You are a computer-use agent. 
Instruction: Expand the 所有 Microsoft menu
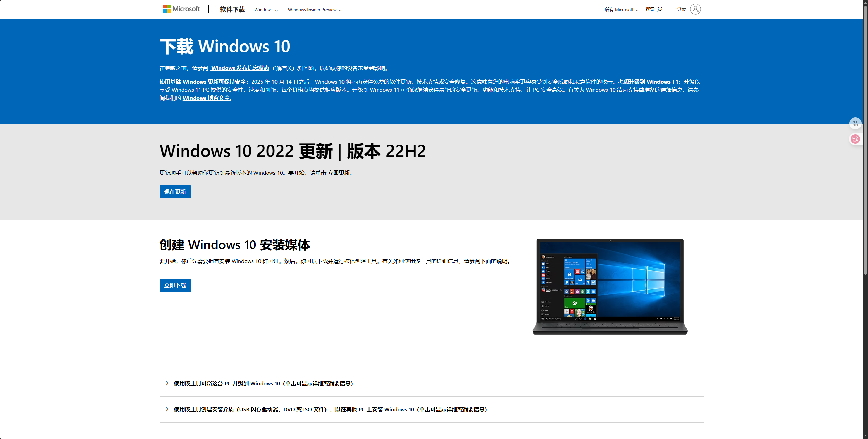[x=621, y=10]
